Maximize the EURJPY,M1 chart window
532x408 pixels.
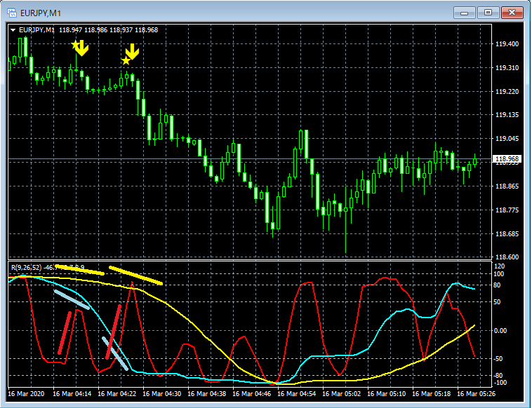coord(488,13)
